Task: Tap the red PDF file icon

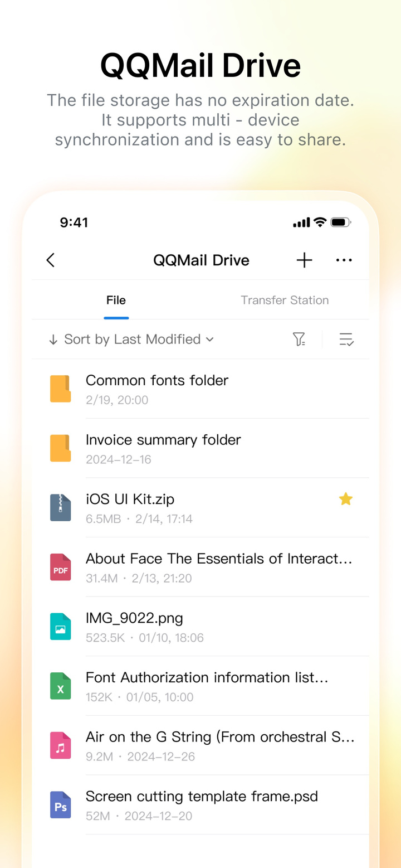Action: (61, 568)
